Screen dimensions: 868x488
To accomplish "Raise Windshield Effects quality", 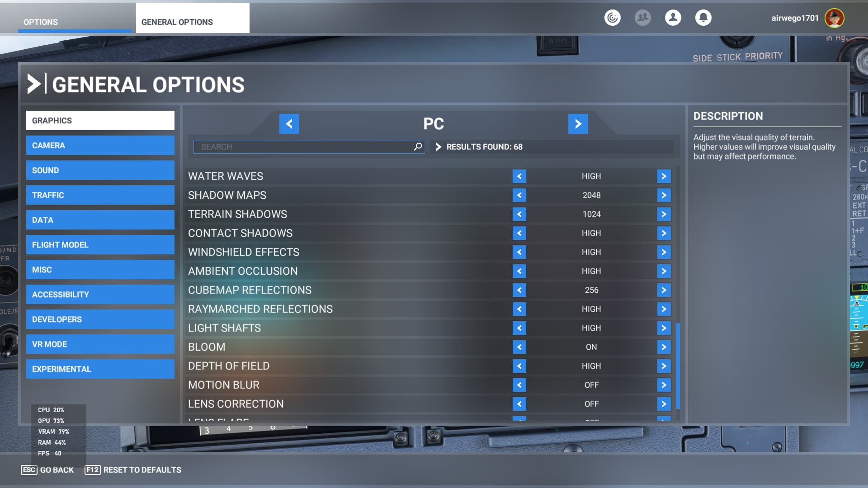I will coord(664,252).
